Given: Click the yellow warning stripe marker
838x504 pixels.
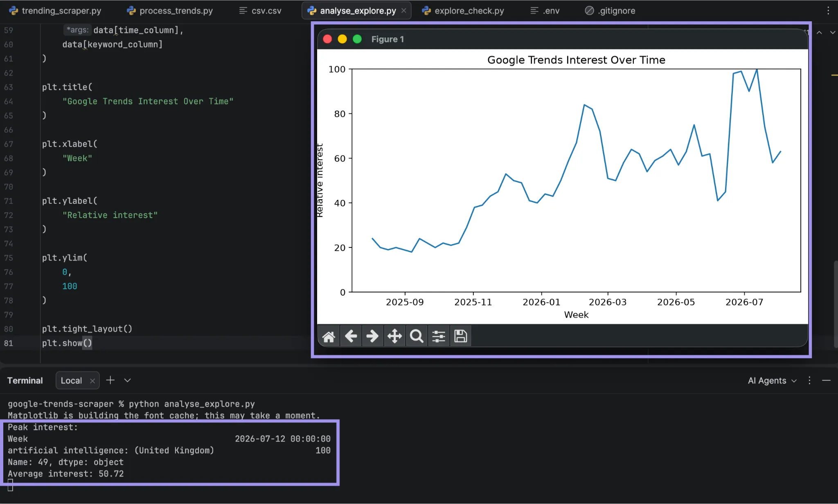Looking at the screenshot, I should pos(834,75).
